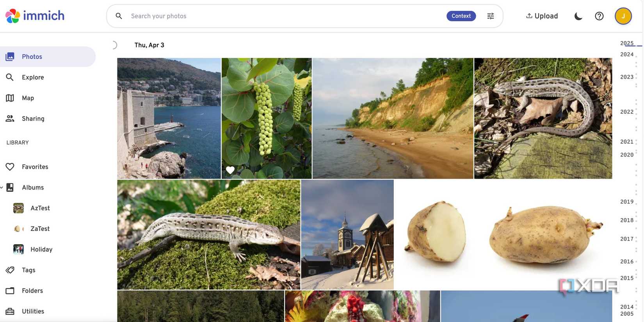Click the Upload button
This screenshot has height=322, width=644.
pyautogui.click(x=542, y=16)
